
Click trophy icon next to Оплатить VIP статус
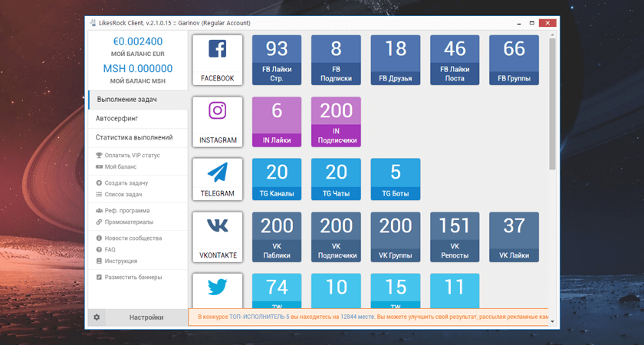coord(99,156)
